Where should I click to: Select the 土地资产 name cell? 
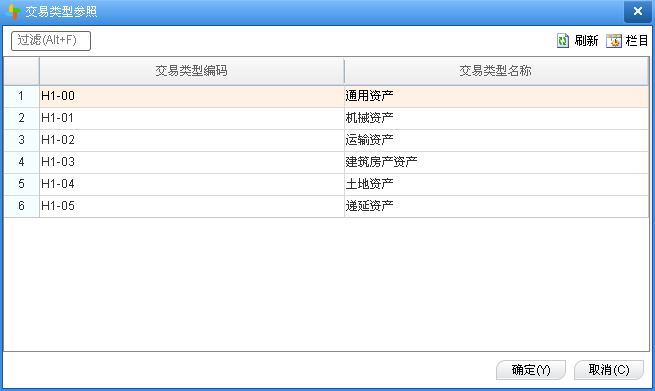(x=496, y=184)
